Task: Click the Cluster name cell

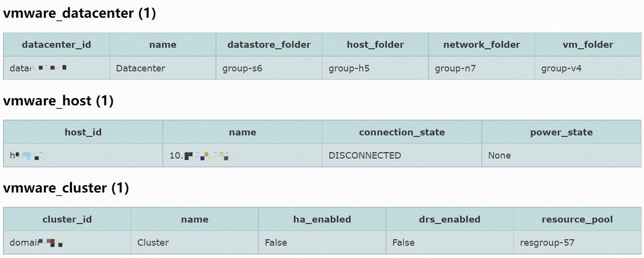Action: (x=194, y=243)
